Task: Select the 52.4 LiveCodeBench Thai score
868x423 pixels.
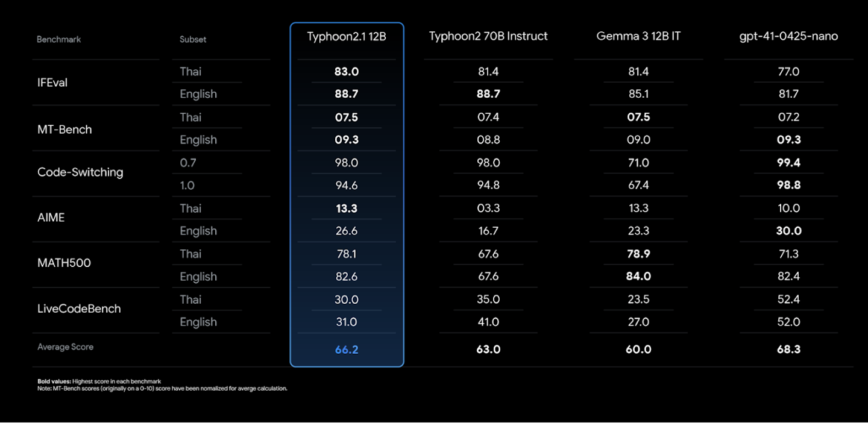Action: (x=788, y=299)
